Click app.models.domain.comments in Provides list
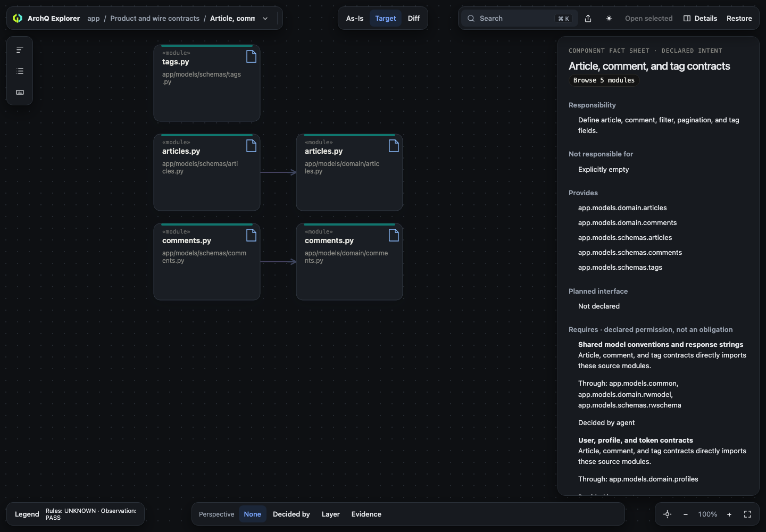The width and height of the screenshot is (766, 532). [x=628, y=223]
